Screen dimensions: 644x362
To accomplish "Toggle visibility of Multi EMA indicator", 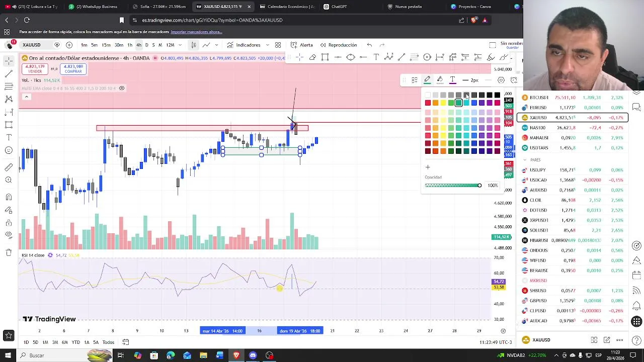I will pyautogui.click(x=121, y=88).
